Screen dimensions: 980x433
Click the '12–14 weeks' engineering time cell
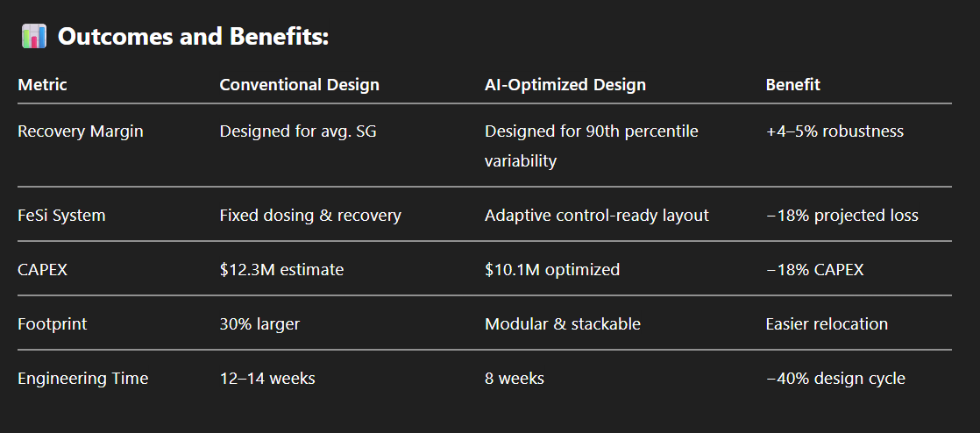266,379
